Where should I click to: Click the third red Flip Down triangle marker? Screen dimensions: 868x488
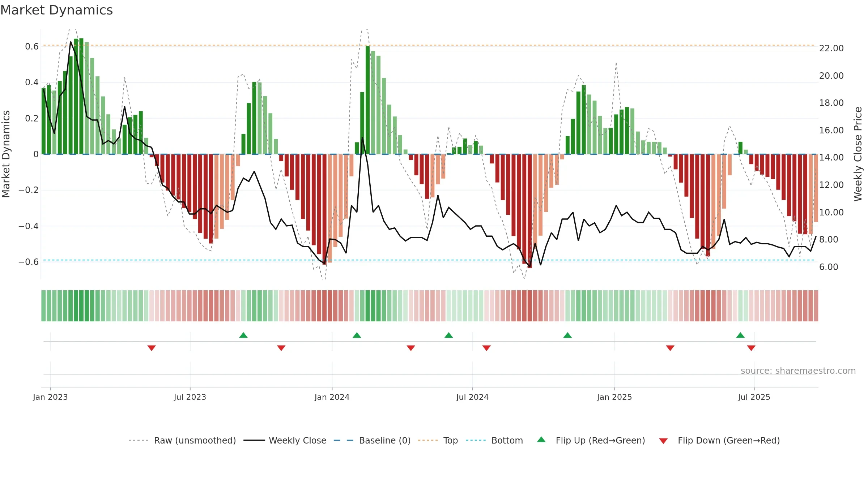click(411, 348)
